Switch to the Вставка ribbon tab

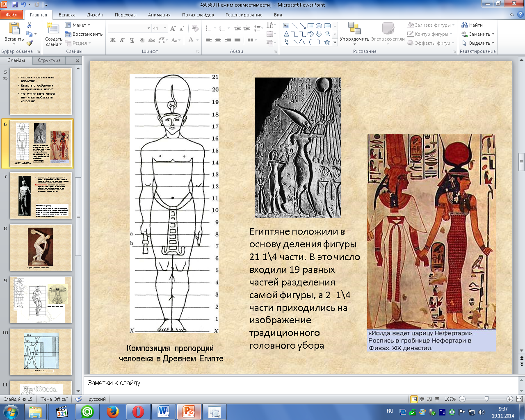(67, 15)
